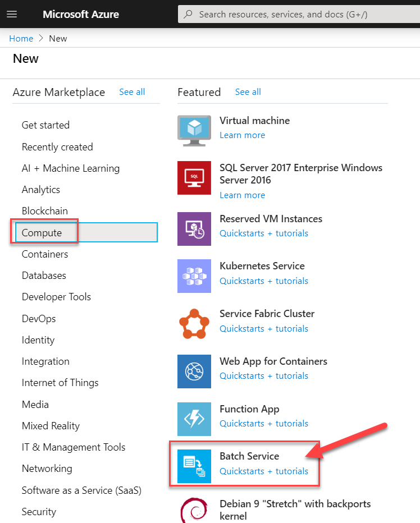Image resolution: width=420 pixels, height=523 pixels.
Task: Open Quickstarts + tutorials for Function App
Action: (264, 423)
